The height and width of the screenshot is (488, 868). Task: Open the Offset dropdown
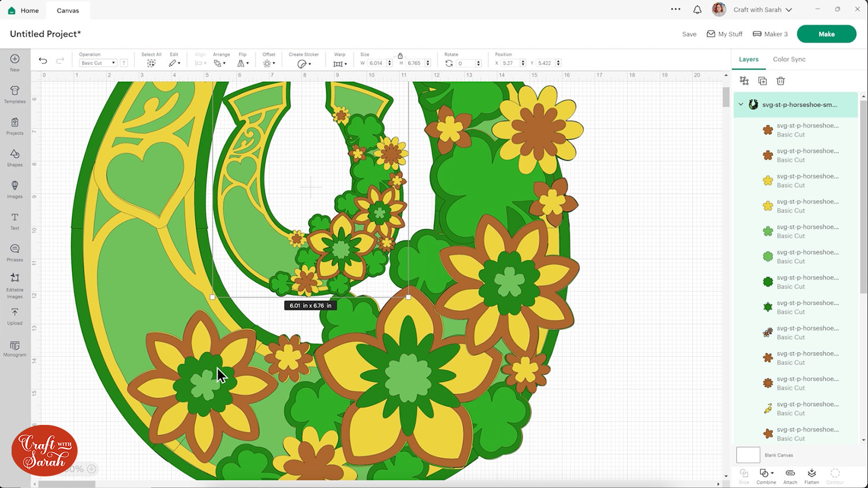[269, 63]
